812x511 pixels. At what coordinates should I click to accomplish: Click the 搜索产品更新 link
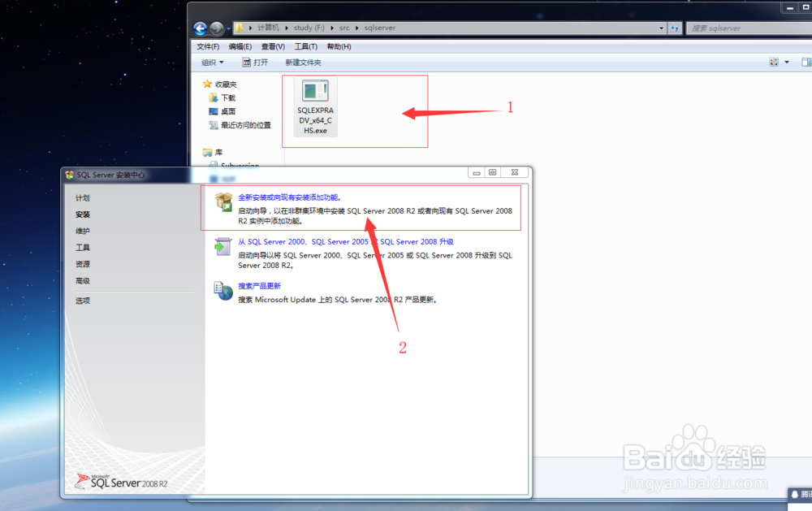260,286
